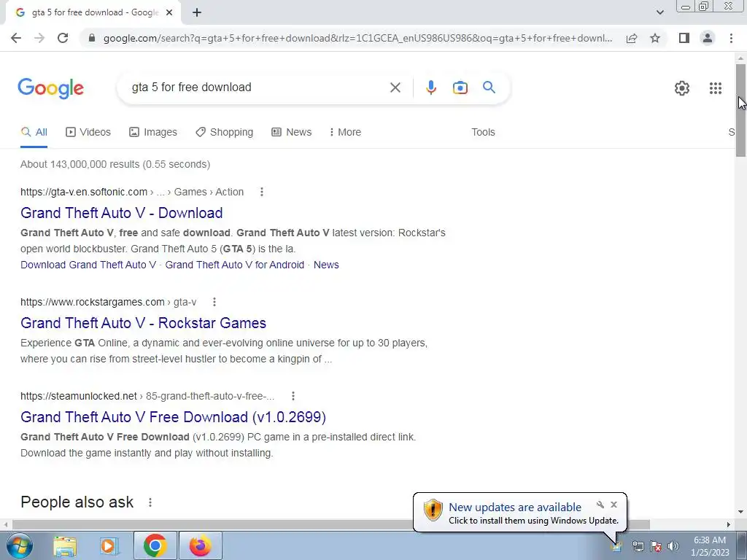Click the About 143,000,000 results text
Screen dimensions: 747x560
coord(115,164)
